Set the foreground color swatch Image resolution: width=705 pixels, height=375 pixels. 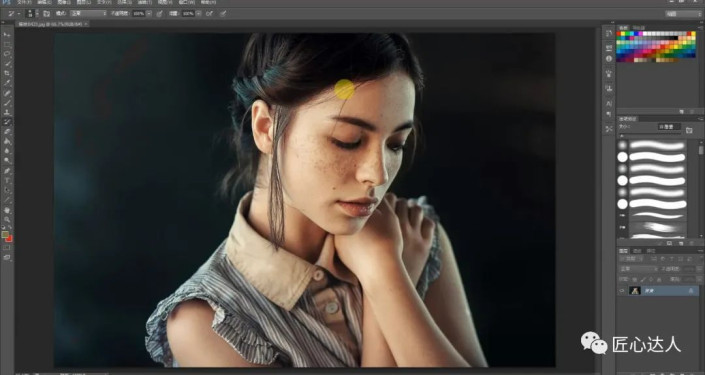(x=5, y=234)
